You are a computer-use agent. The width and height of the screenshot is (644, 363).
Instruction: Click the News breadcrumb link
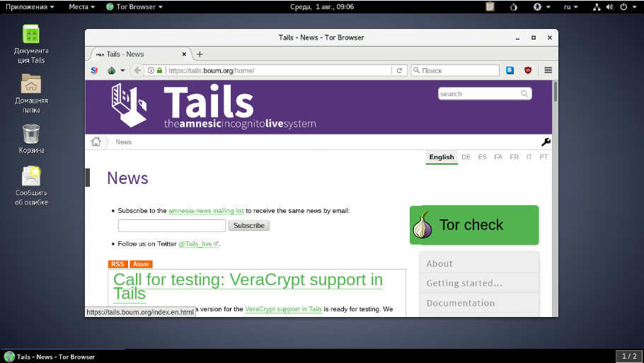(x=124, y=142)
